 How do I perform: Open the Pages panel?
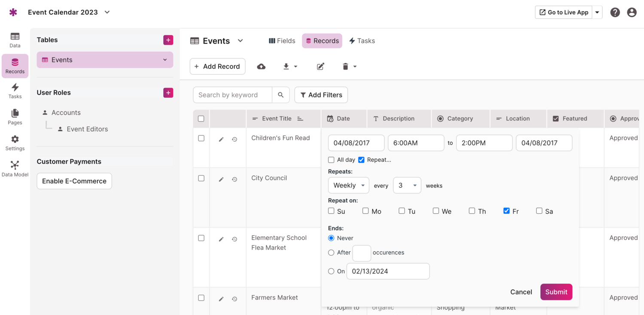click(x=15, y=115)
